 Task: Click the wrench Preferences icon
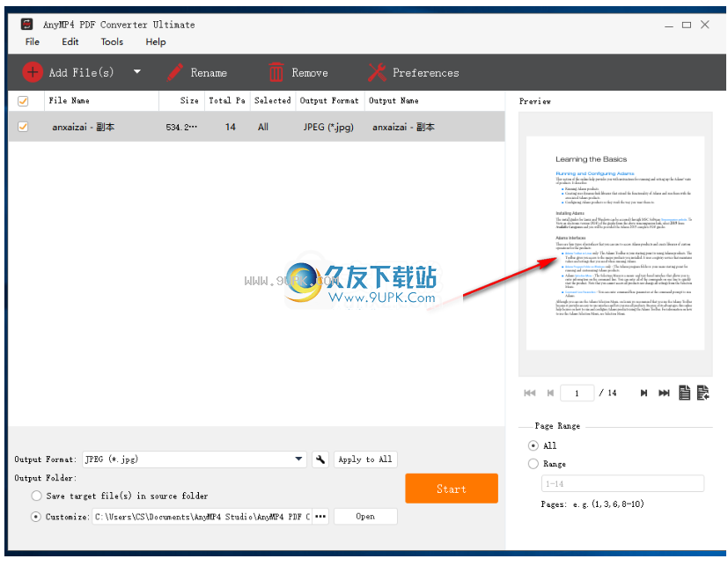(377, 72)
